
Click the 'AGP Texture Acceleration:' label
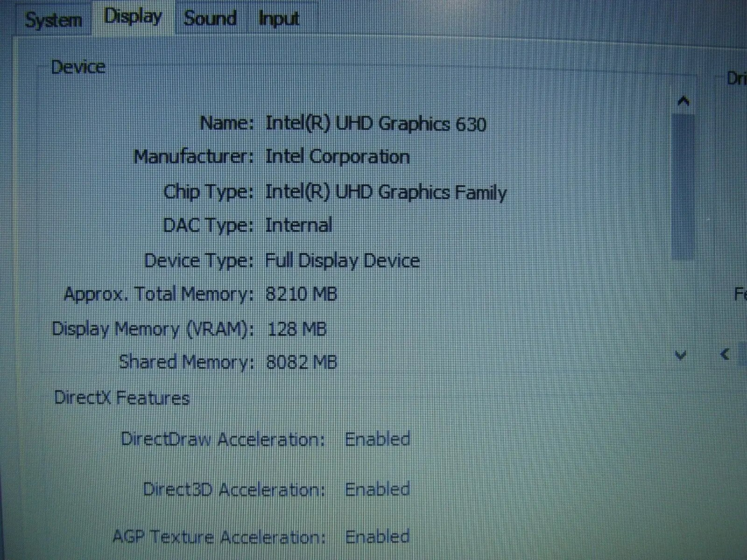(x=219, y=537)
